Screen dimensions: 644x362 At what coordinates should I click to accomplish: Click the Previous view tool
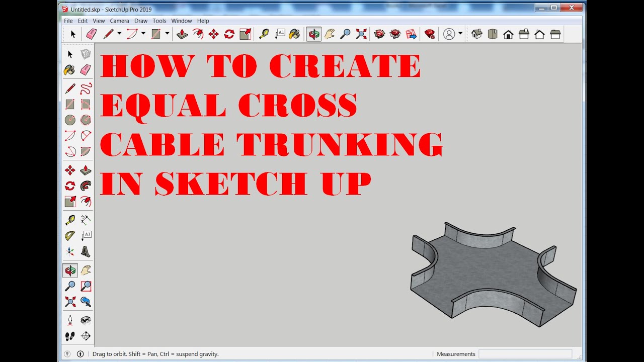86,302
